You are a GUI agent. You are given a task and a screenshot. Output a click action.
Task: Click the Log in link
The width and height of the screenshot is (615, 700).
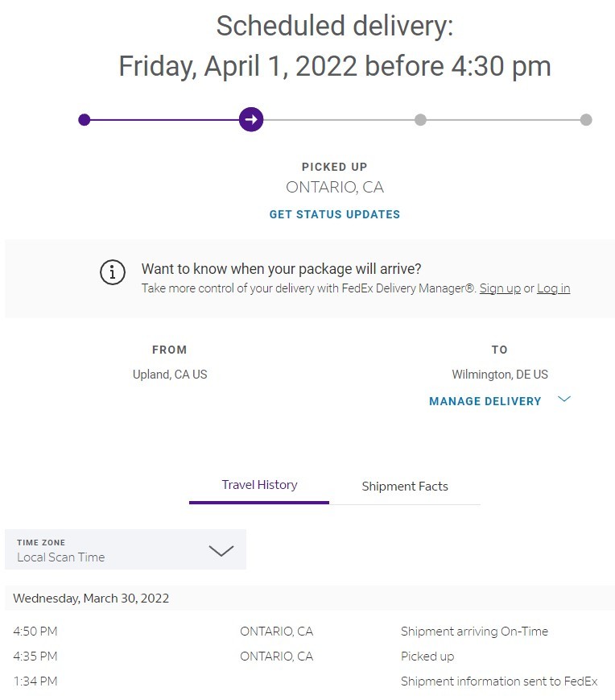click(554, 288)
